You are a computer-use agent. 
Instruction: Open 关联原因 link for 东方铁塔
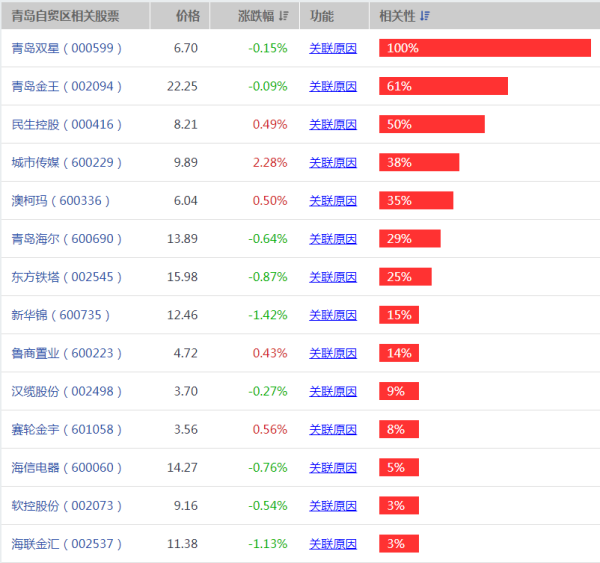[x=333, y=277]
